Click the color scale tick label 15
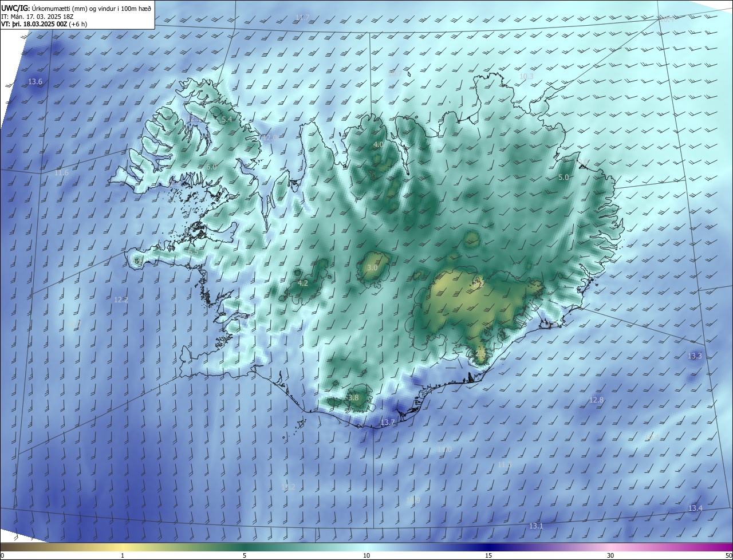This screenshot has width=733, height=560. point(488,555)
